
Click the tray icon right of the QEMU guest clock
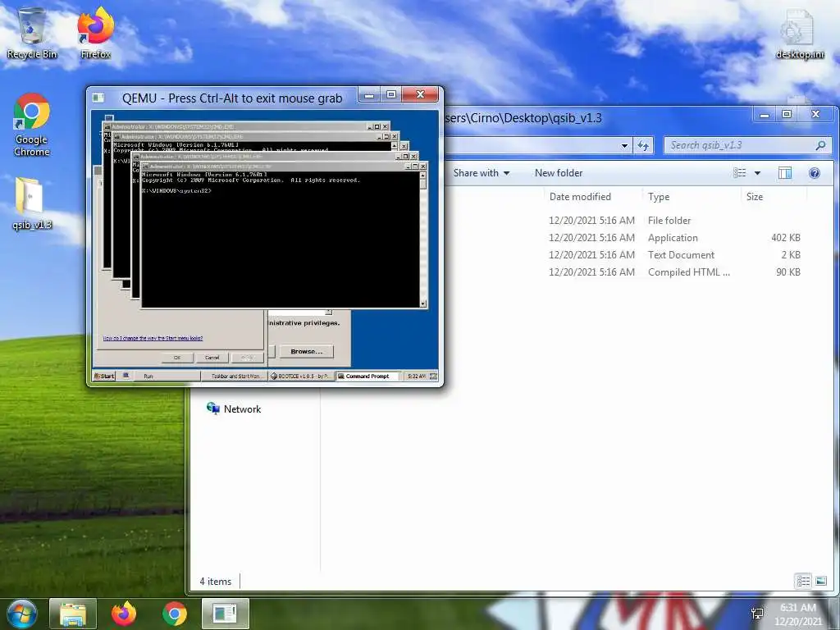(x=433, y=376)
